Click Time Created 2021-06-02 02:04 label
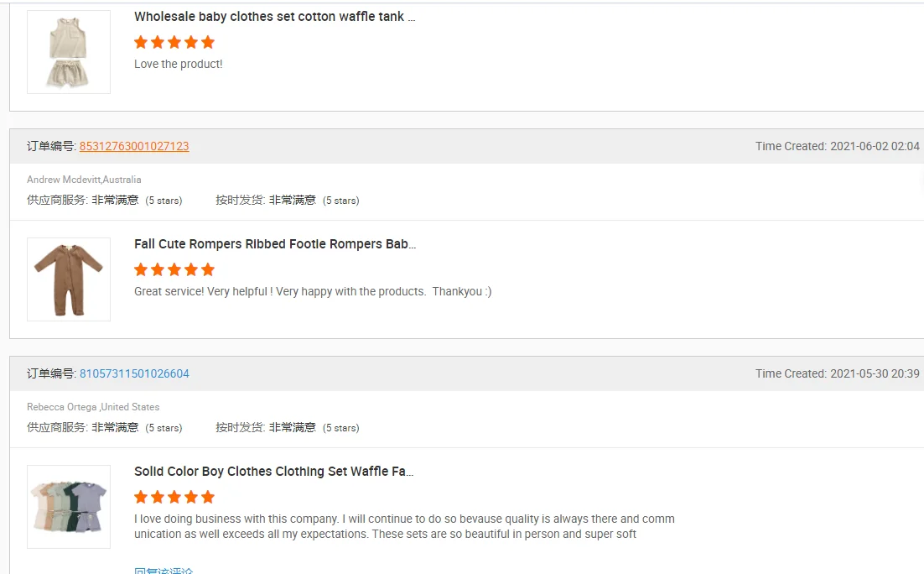 coord(838,146)
